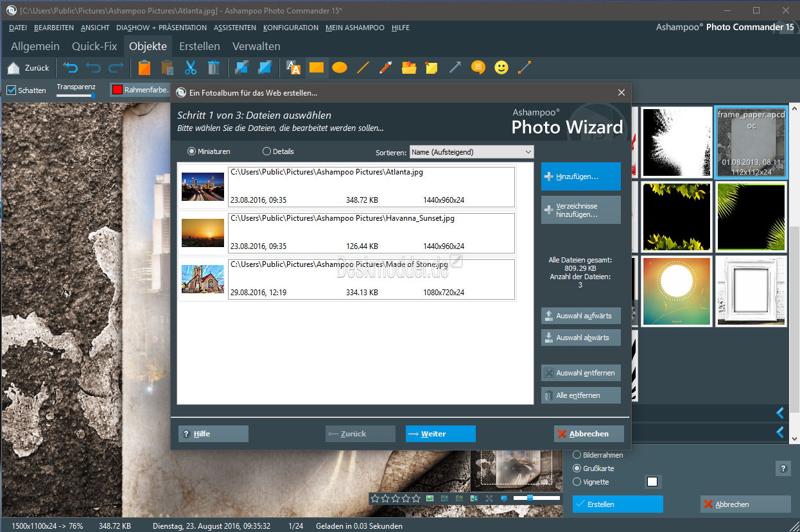Switch to the Verwalten tab
Image resolution: width=800 pixels, height=532 pixels.
tap(256, 46)
